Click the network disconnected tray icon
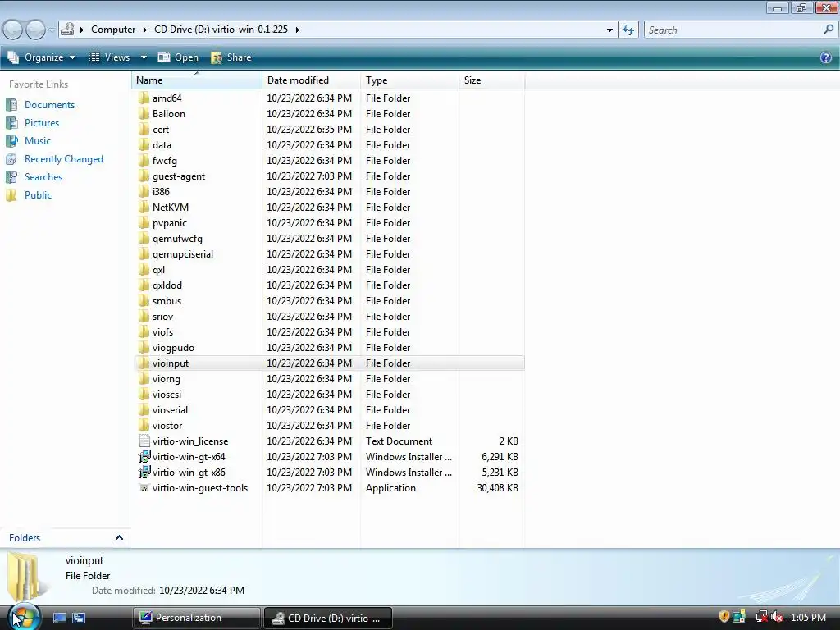 760,617
